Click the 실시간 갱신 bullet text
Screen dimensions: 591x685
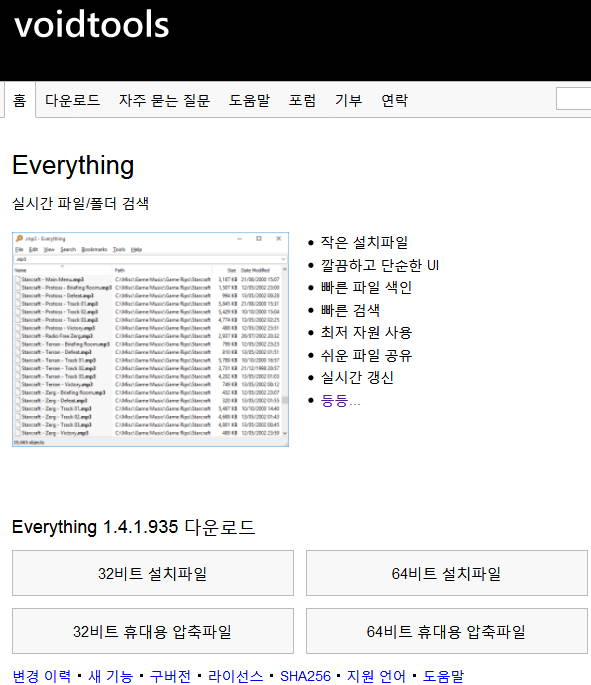(x=357, y=377)
